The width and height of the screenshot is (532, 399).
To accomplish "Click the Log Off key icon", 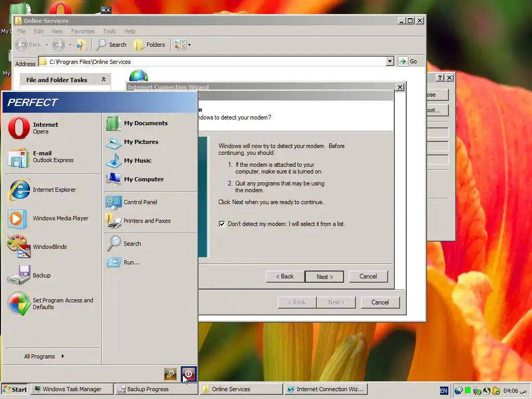I will pos(170,374).
